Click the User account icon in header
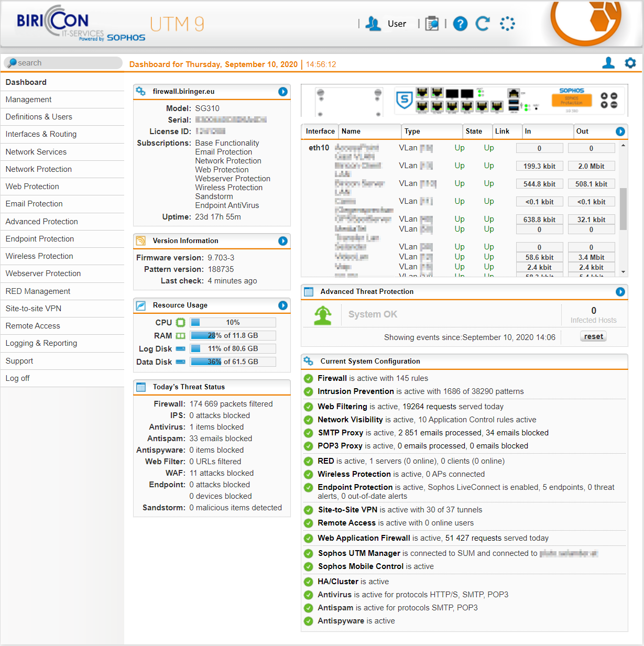 coord(373,24)
